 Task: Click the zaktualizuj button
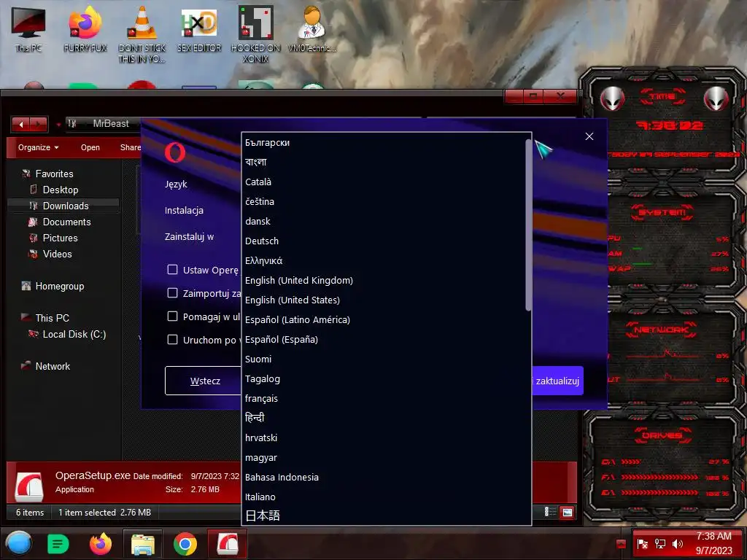click(x=557, y=381)
